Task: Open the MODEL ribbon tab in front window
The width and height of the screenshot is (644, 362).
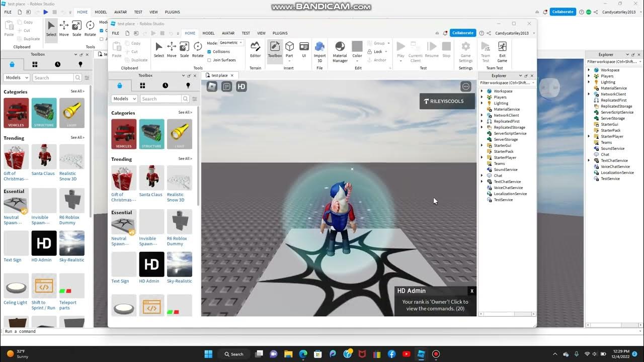Action: 208,33
